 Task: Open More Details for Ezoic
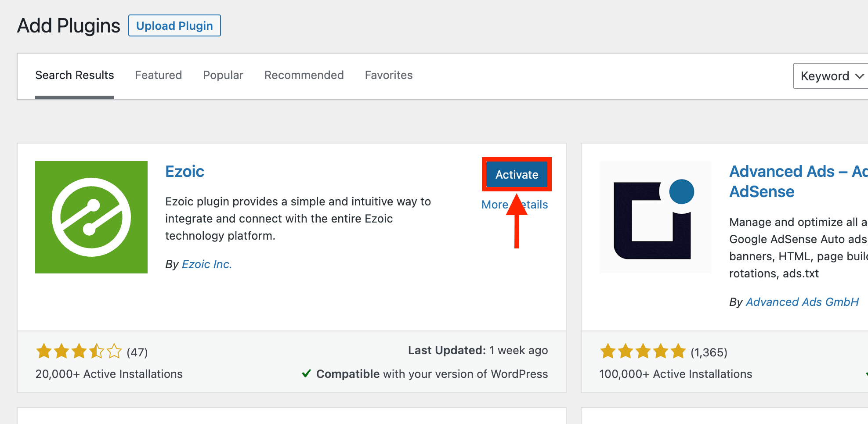[x=514, y=205]
